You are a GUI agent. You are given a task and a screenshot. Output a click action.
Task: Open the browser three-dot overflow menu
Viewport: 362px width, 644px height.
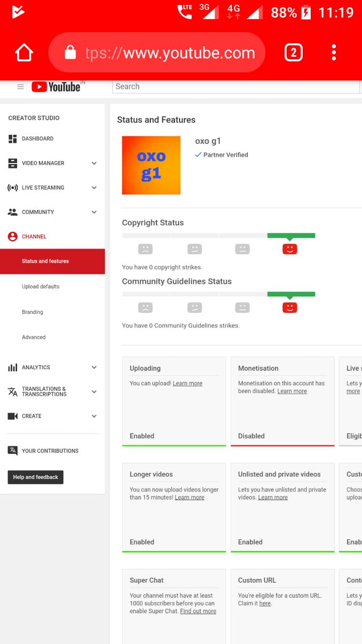(x=334, y=53)
